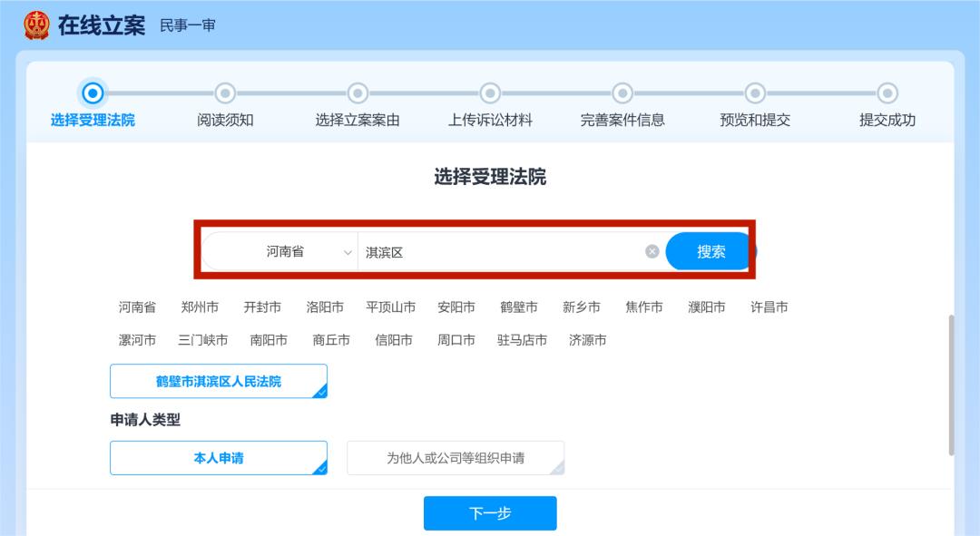Viewport: 980px width, 536px height.
Task: Select the 济源市 city link
Action: [x=587, y=340]
